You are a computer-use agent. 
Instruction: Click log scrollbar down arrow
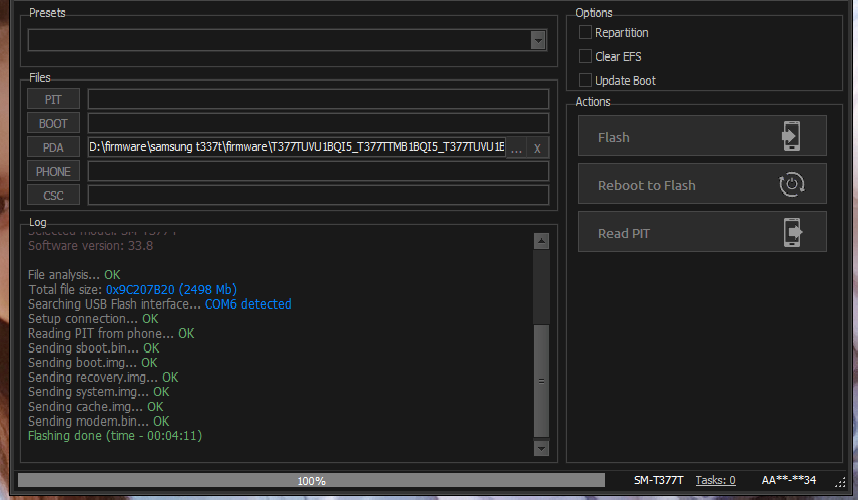tap(541, 449)
